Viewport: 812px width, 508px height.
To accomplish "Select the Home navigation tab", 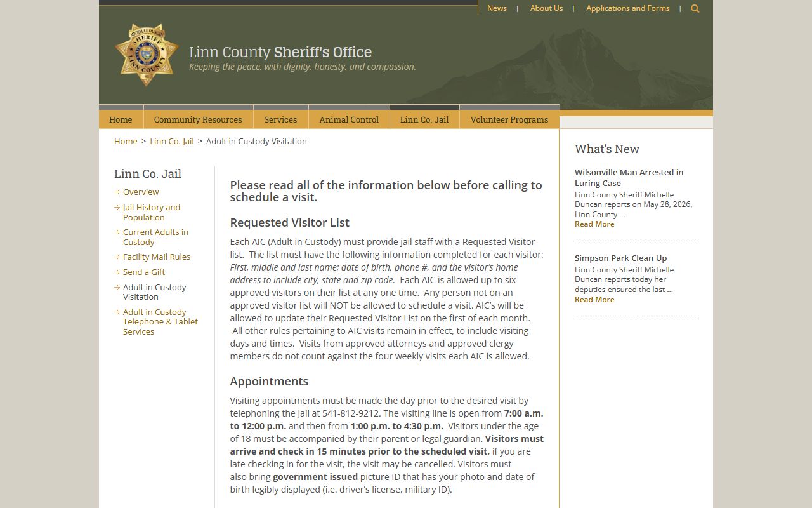I will tap(121, 119).
